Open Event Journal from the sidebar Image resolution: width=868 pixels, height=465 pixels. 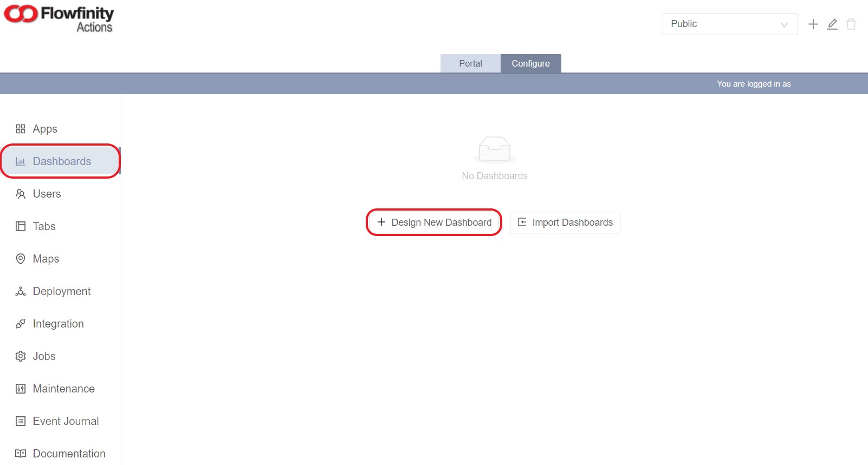66,421
